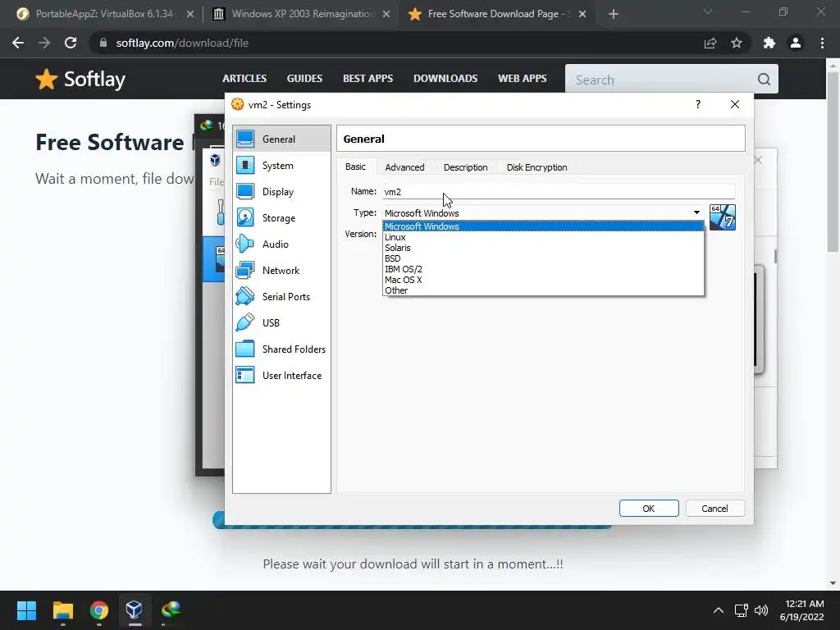Click the browser address bar URL
The width and height of the screenshot is (840, 630).
coord(182,43)
